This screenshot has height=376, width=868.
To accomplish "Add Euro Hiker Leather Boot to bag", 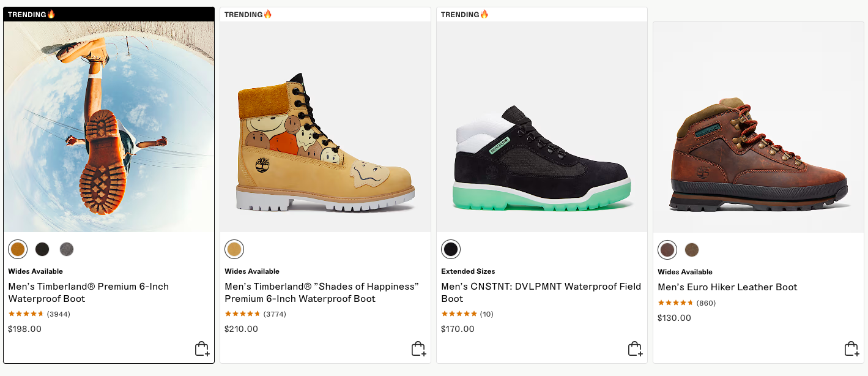I will pos(851,349).
